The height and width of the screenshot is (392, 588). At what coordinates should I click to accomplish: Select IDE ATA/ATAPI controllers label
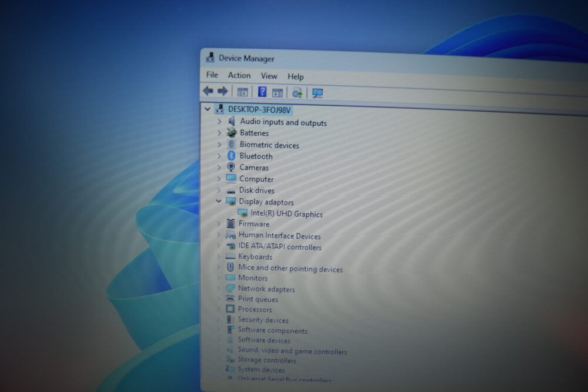[280, 247]
